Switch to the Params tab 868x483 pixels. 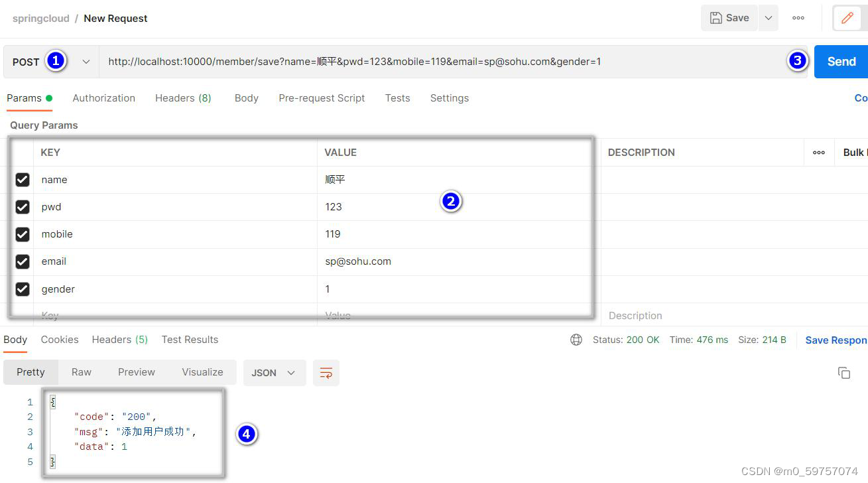point(29,98)
